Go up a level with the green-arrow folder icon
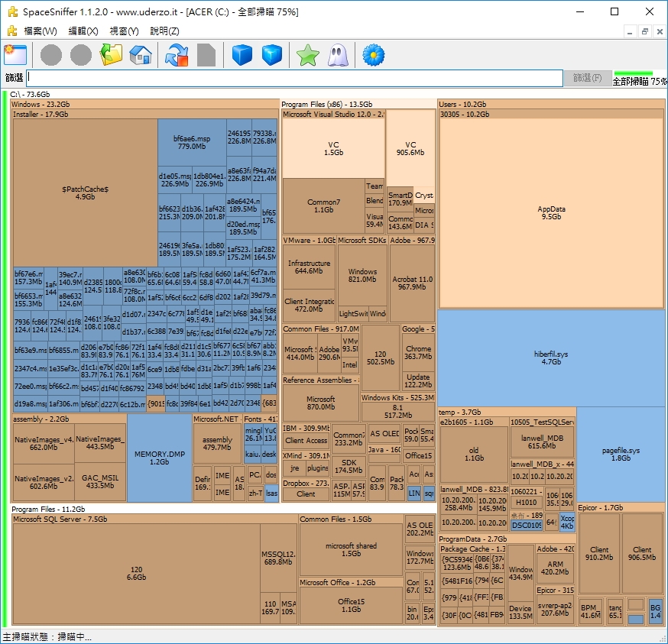Viewport: 668px width, 644px height. [x=111, y=55]
